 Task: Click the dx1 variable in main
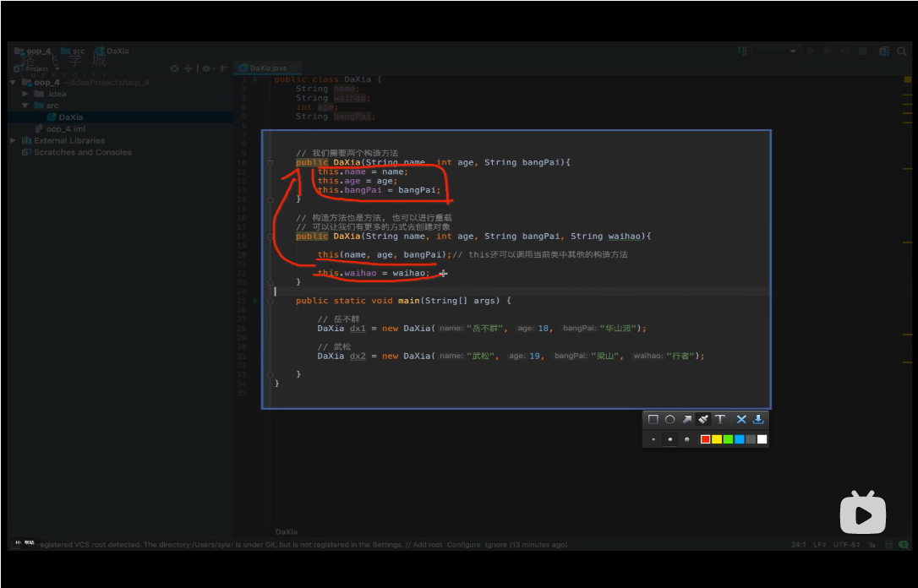pyautogui.click(x=357, y=329)
